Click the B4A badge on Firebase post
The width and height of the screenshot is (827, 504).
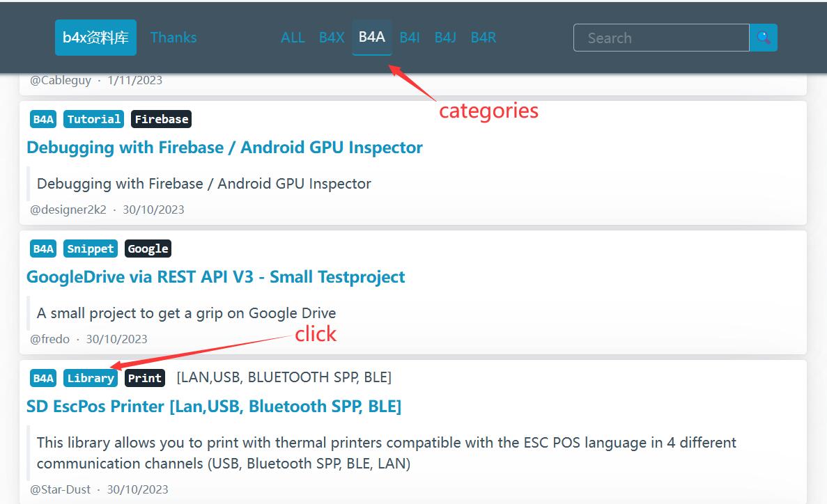(x=43, y=119)
